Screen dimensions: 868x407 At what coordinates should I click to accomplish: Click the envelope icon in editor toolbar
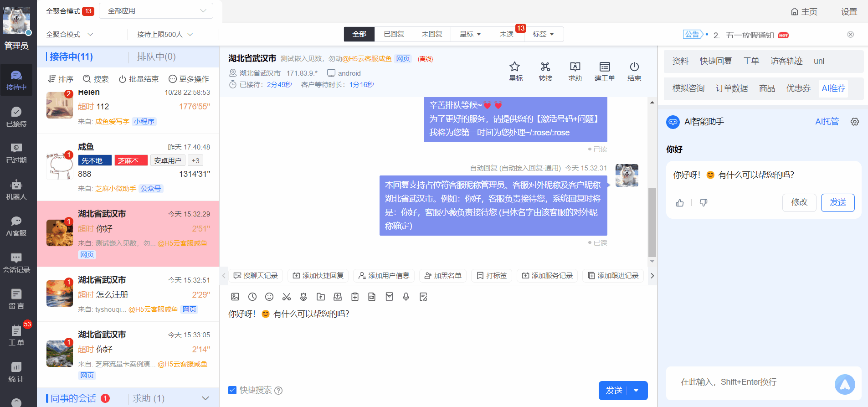pos(389,297)
